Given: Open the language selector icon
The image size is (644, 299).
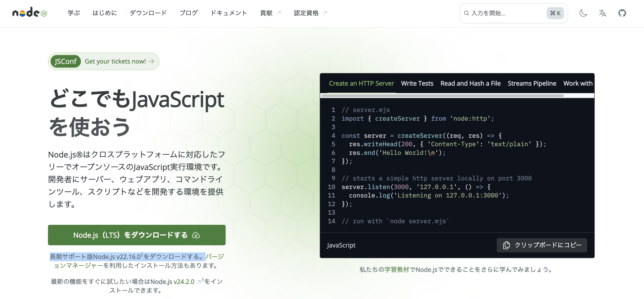Looking at the screenshot, I should click(x=602, y=13).
